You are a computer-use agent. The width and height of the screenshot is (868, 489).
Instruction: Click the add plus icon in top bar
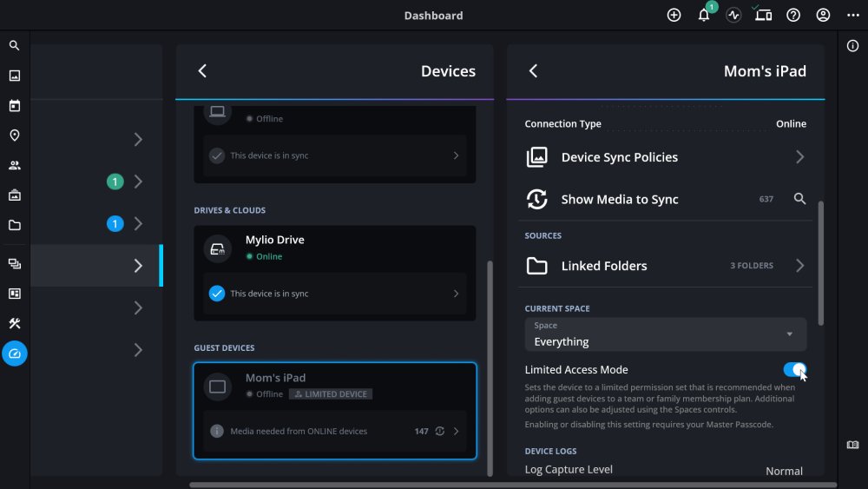674,16
